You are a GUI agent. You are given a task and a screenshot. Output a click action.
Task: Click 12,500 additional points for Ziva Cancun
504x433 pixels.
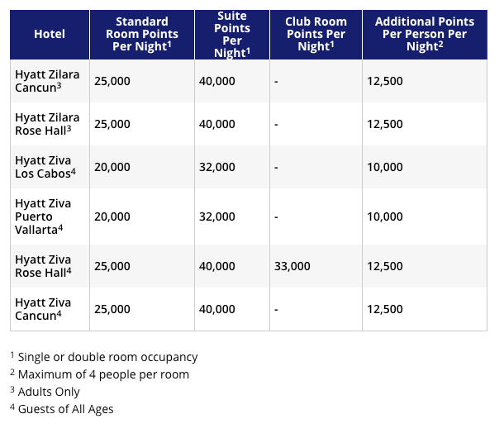pyautogui.click(x=385, y=309)
